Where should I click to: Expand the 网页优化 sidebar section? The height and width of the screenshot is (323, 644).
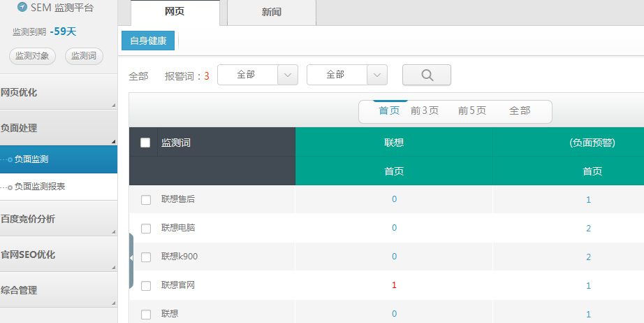tap(59, 92)
